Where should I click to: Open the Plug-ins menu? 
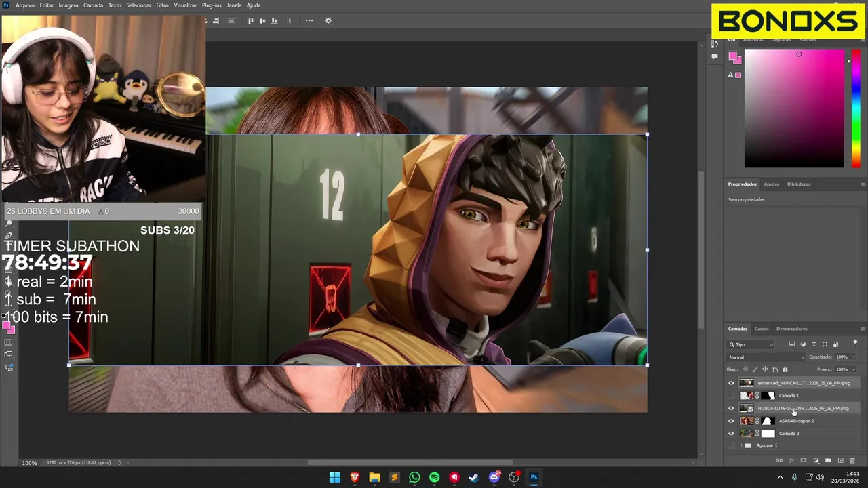coord(212,5)
